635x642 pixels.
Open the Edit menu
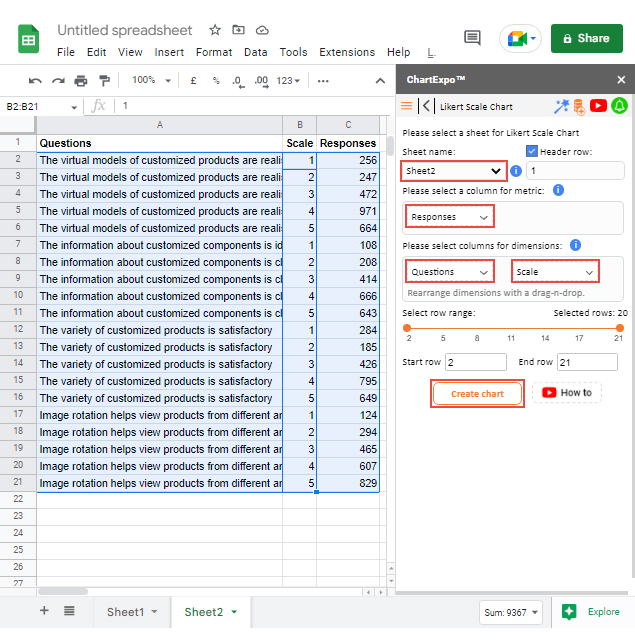tap(96, 52)
